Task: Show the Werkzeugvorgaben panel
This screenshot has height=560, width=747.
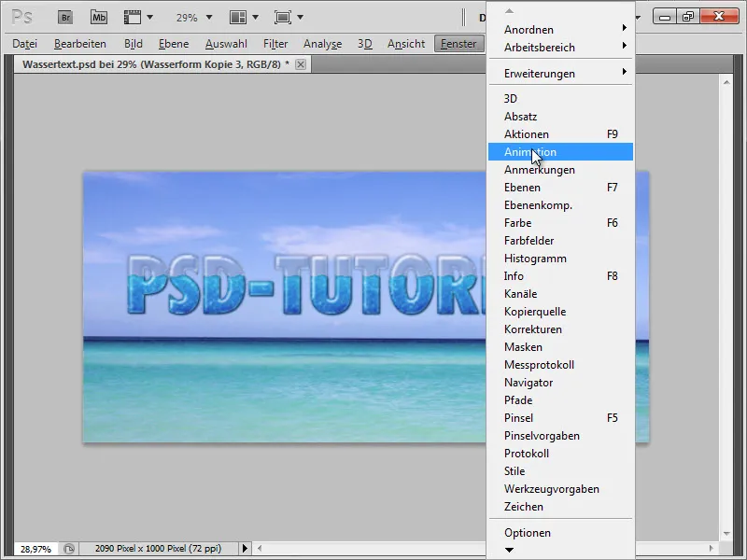Action: (561, 489)
